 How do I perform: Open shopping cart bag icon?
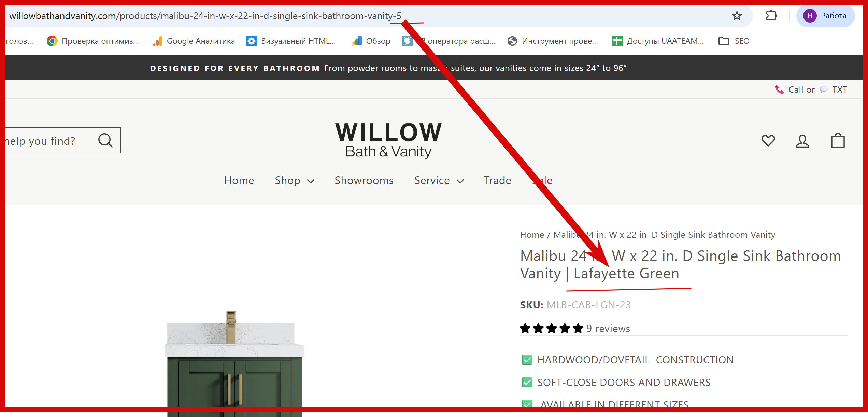coord(838,140)
